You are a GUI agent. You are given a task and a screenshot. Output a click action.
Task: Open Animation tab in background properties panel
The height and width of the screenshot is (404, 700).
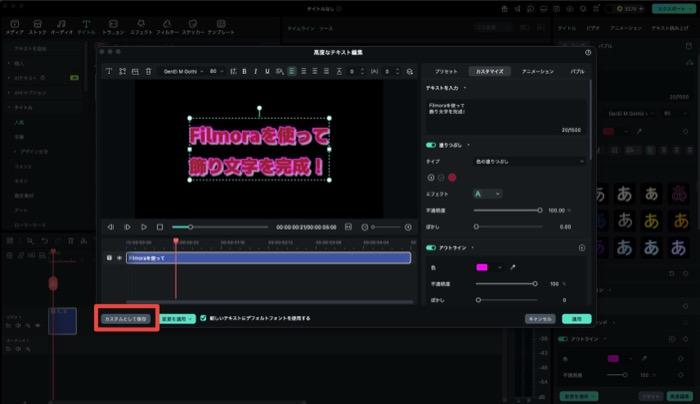[625, 28]
